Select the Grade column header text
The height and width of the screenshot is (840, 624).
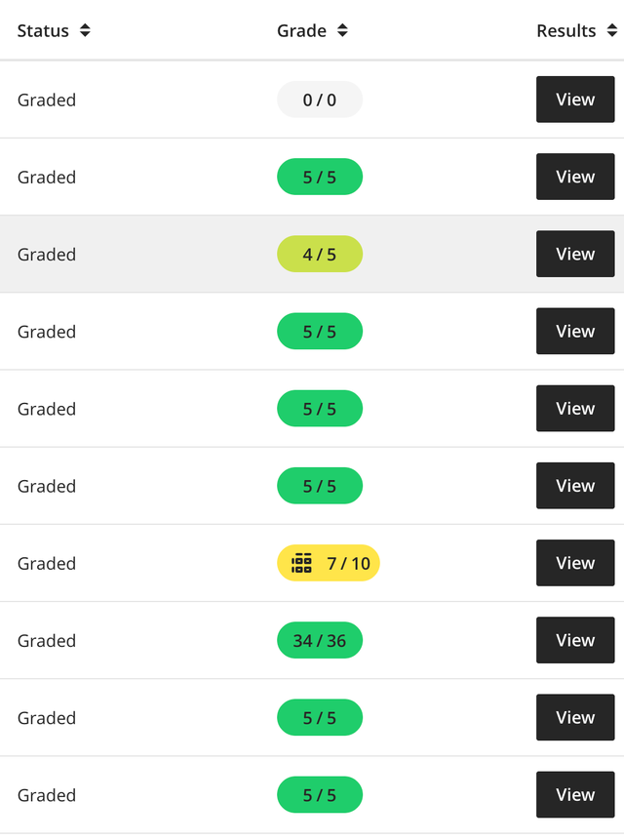click(301, 31)
